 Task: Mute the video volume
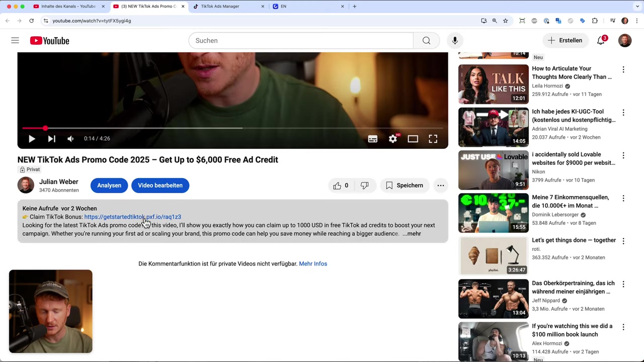coord(70,139)
